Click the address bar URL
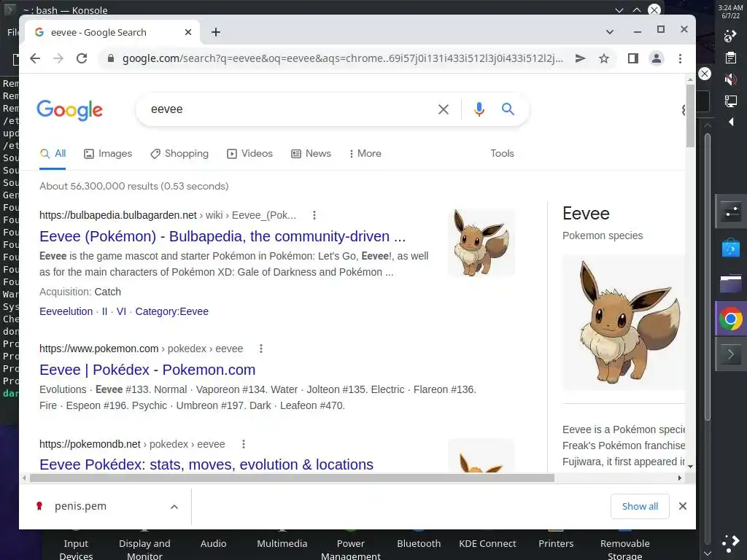 (342, 58)
